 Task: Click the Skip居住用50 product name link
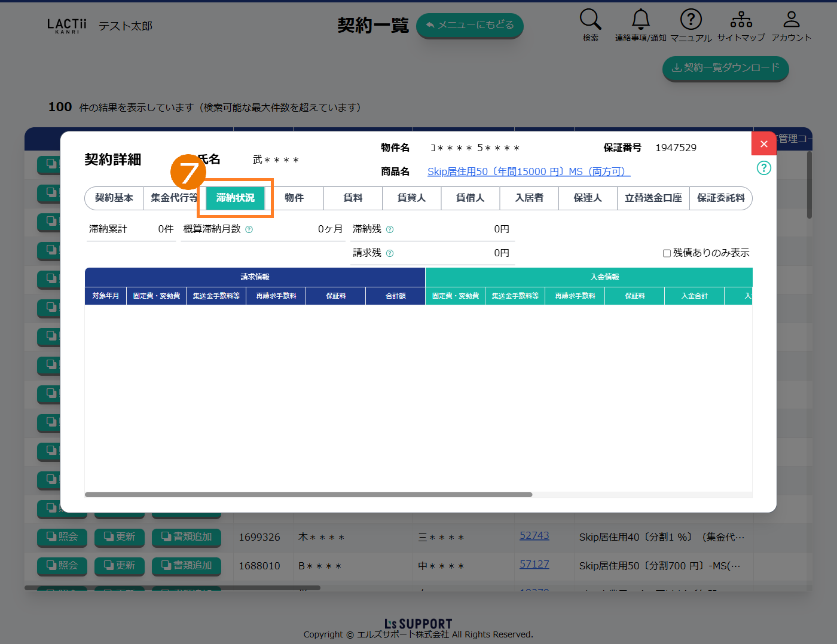coord(529,172)
